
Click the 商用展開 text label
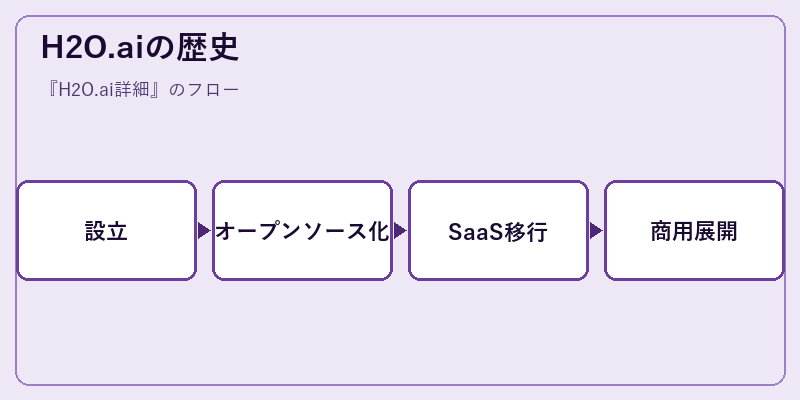point(694,231)
